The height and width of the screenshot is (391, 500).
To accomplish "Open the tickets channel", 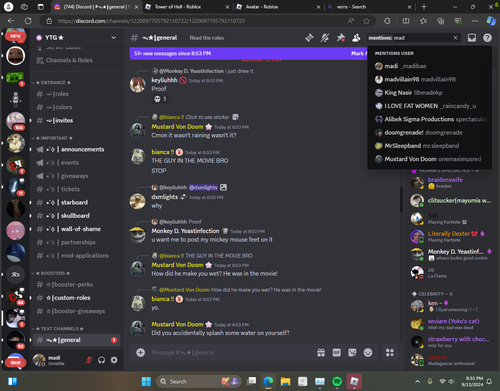I will tap(76, 189).
